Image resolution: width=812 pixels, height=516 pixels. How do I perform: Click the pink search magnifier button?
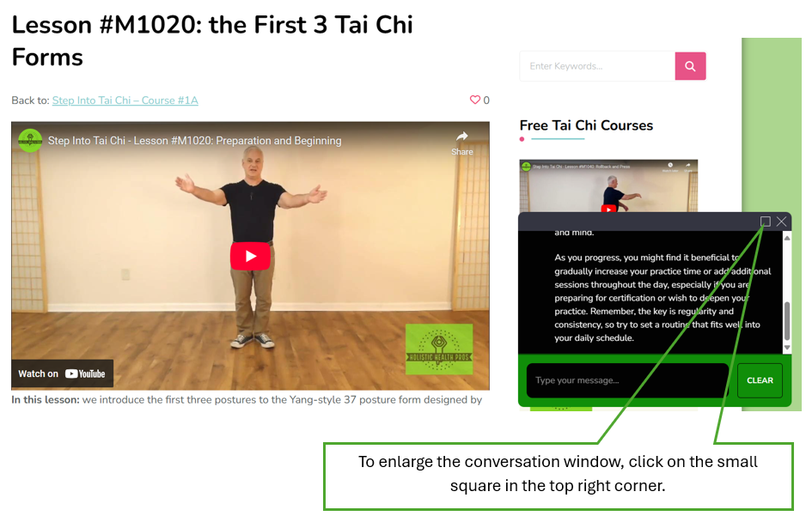coord(690,66)
